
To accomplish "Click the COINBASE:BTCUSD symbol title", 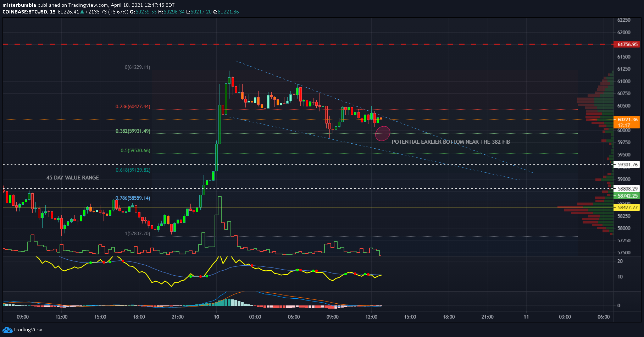I will tap(24, 12).
